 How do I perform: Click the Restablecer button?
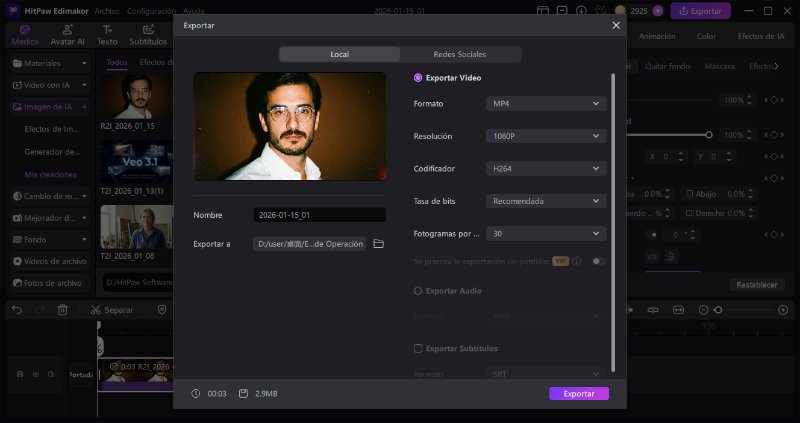pos(757,285)
